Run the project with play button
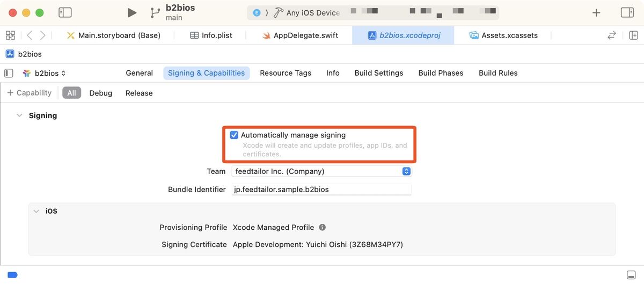This screenshot has height=284, width=644. click(x=131, y=13)
